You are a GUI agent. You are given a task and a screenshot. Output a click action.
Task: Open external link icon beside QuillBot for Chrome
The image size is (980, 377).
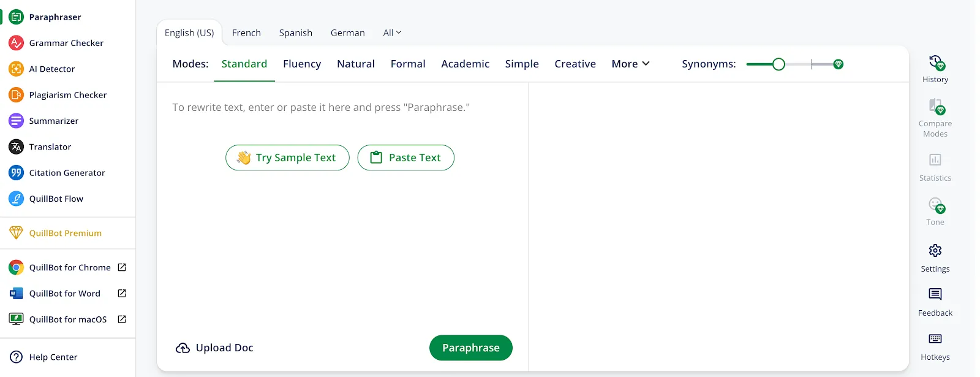coord(122,267)
